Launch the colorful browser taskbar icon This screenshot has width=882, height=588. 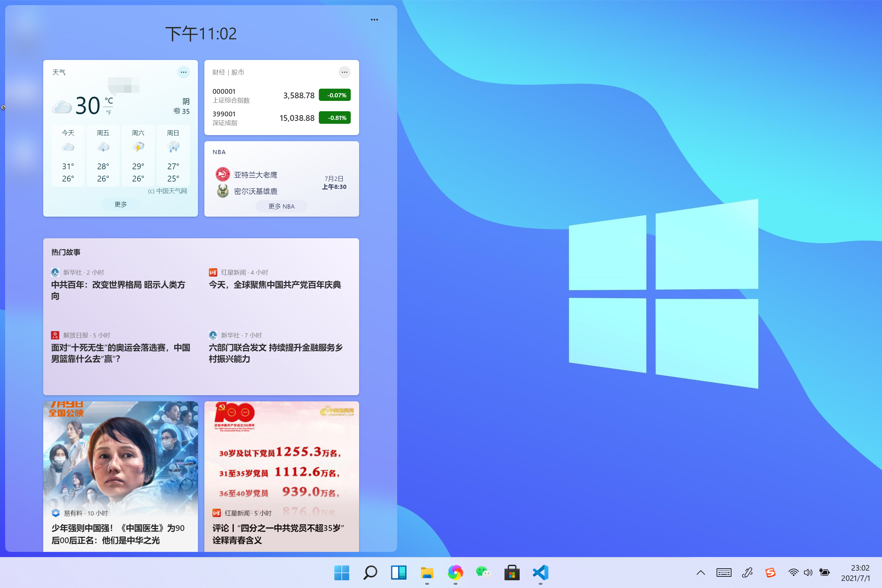click(455, 573)
